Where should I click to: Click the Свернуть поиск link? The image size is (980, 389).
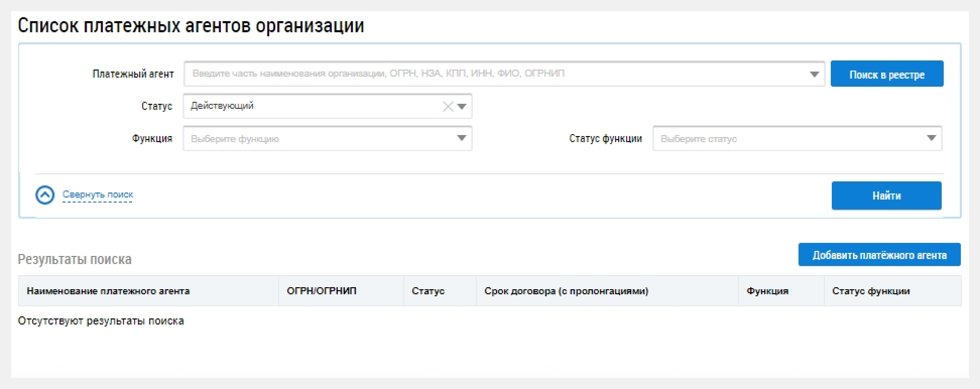pyautogui.click(x=98, y=194)
